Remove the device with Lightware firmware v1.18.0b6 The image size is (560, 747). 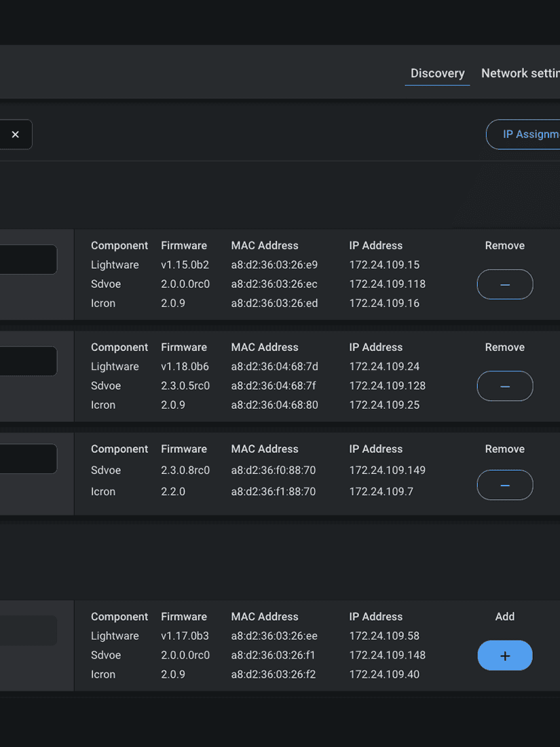coord(504,386)
